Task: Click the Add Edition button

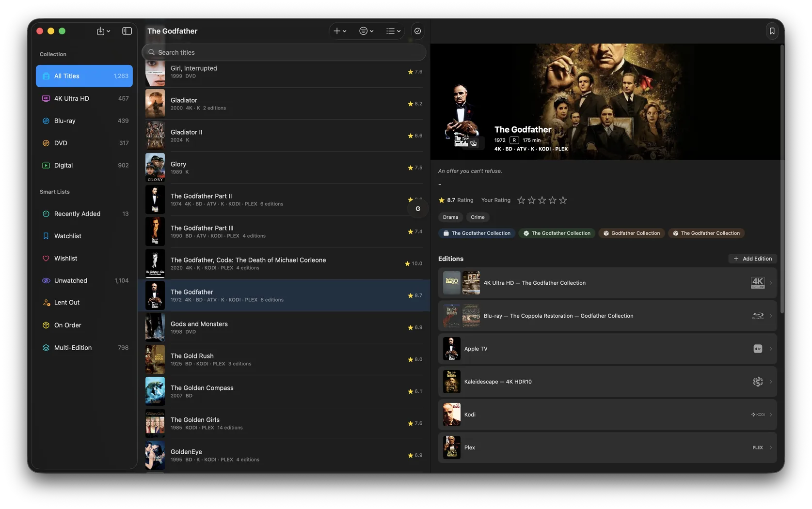Action: click(x=752, y=259)
